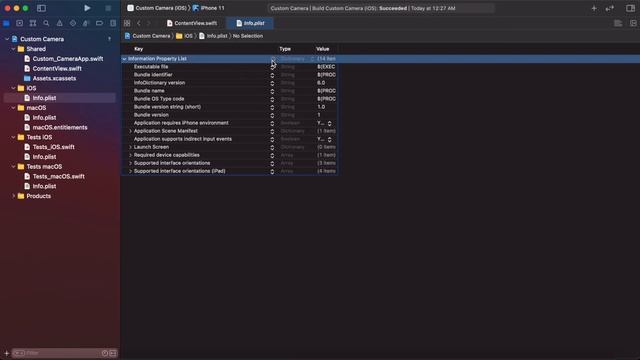The image size is (640, 360).
Task: Collapse the Shared folder
Action: pos(13,49)
